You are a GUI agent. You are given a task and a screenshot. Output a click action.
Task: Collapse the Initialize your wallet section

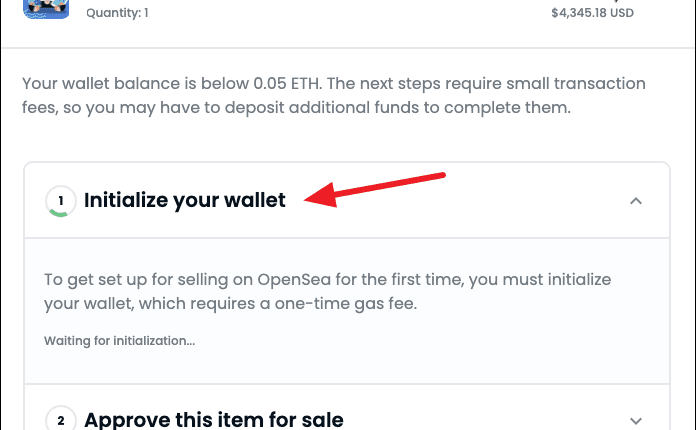pos(636,201)
